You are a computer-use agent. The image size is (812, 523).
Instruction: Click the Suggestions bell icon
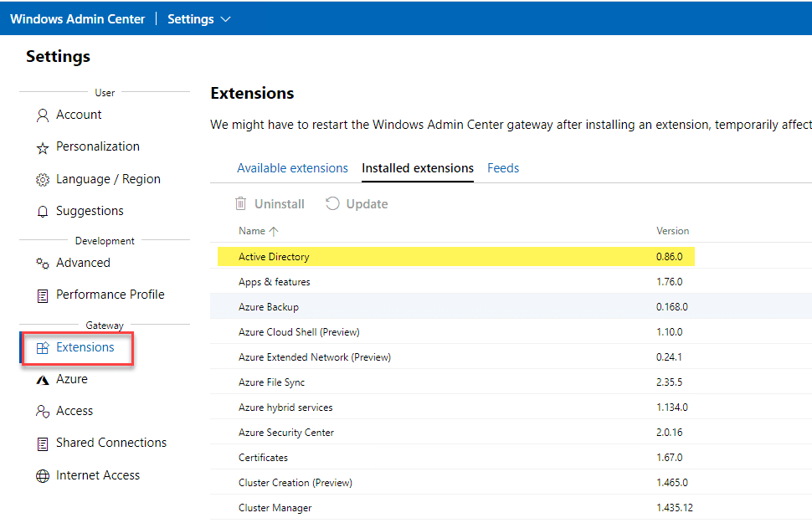[x=43, y=212]
